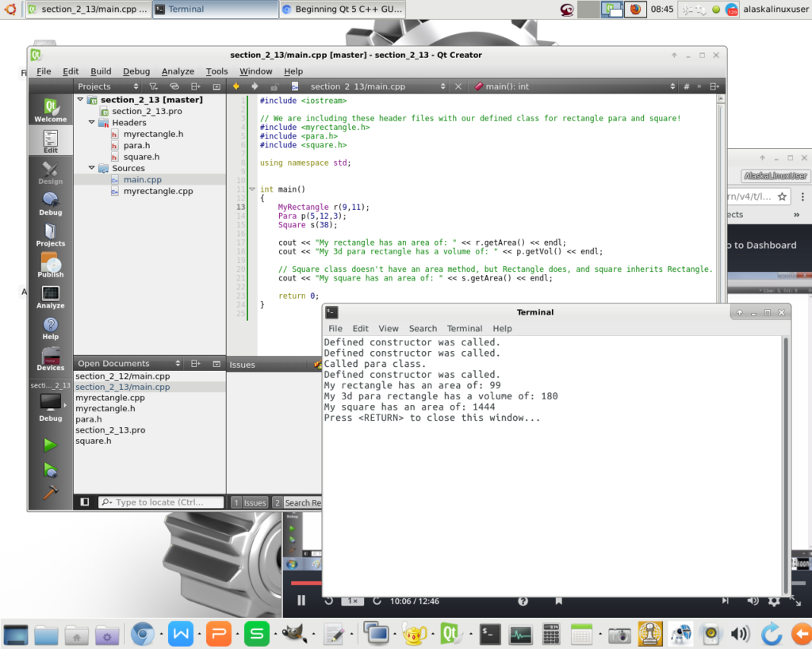Collapse the Headers folder in tree
This screenshot has width=812, height=649.
[x=92, y=123]
